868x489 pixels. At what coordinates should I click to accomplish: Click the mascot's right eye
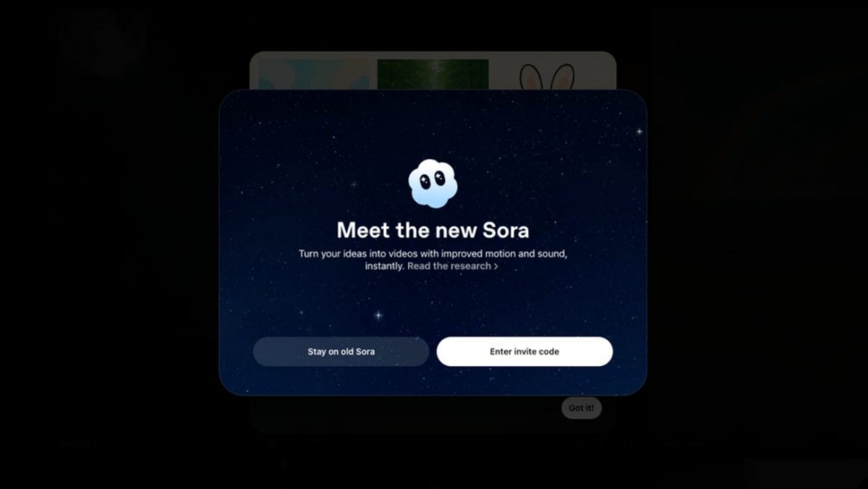[440, 177]
